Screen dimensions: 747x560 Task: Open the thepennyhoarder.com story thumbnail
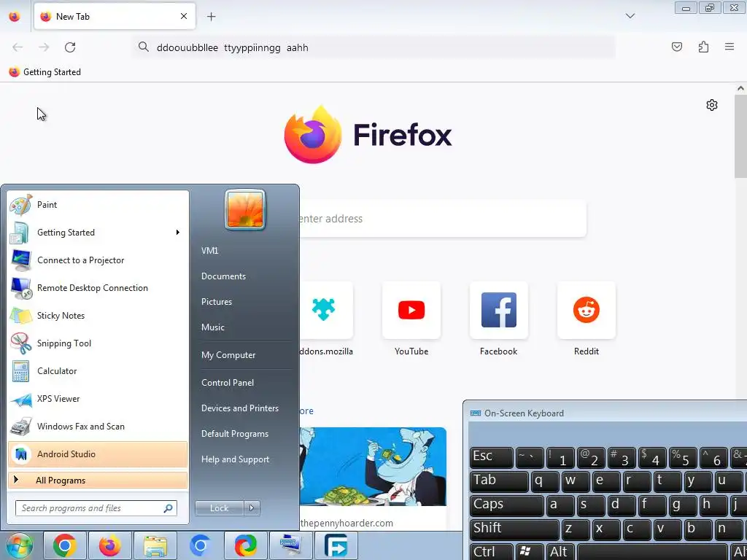click(373, 467)
